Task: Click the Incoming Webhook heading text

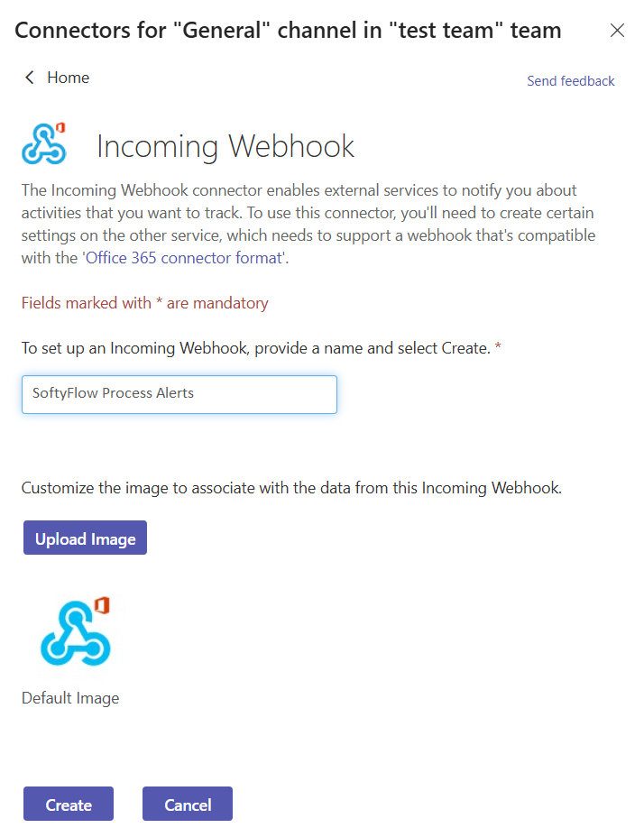Action: [225, 146]
